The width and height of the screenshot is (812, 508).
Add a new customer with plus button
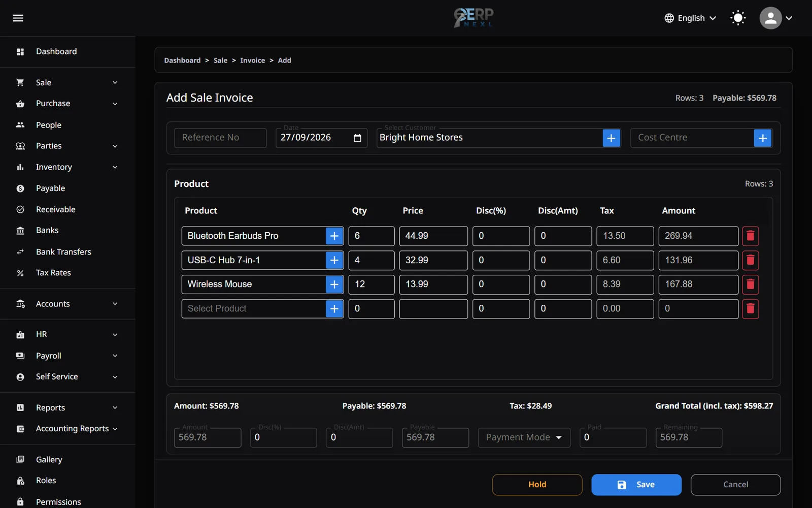(x=611, y=138)
